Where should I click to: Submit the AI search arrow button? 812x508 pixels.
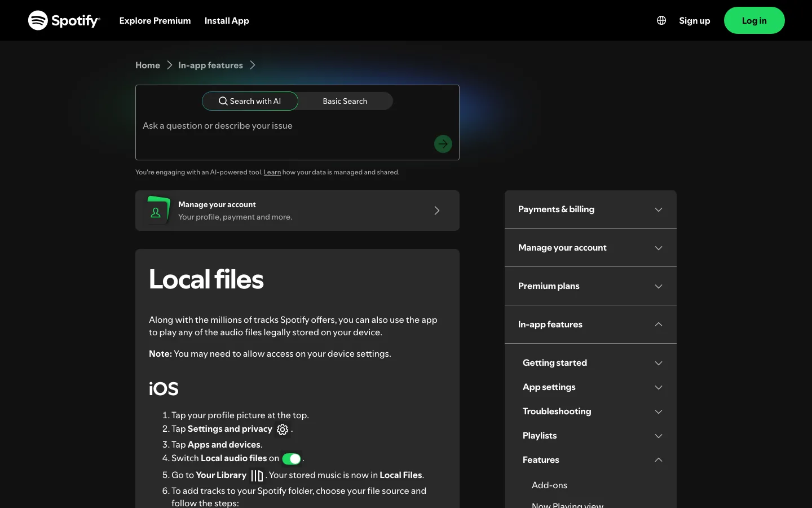[443, 144]
